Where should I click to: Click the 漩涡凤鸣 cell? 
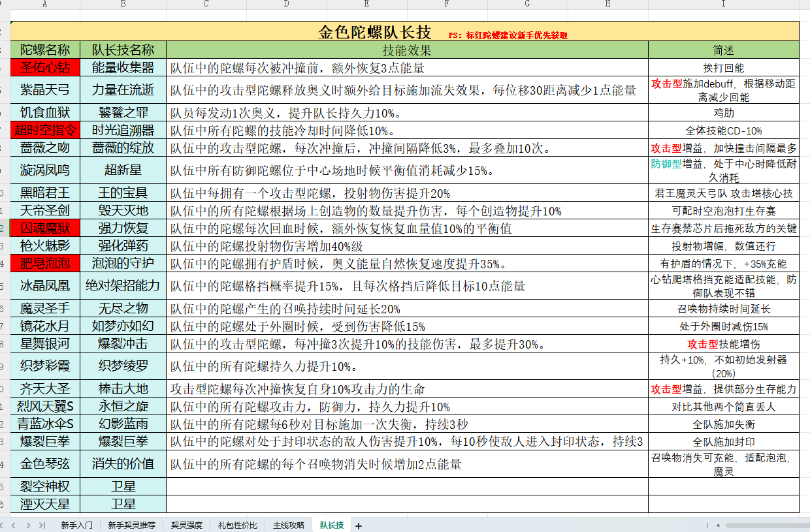[x=45, y=170]
